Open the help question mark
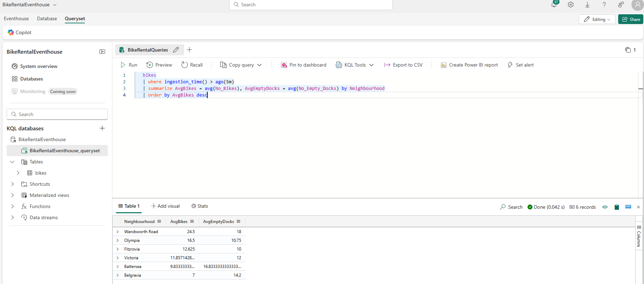644x284 pixels. tap(604, 5)
